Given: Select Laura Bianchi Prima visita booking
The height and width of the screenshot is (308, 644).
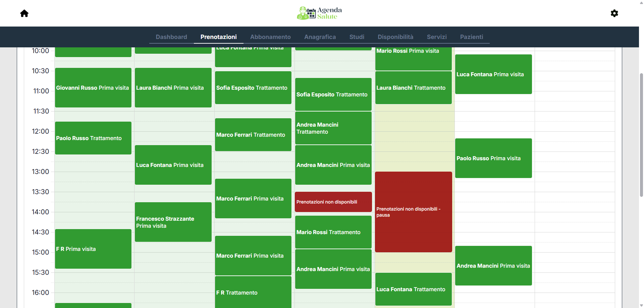Looking at the screenshot, I should (173, 88).
